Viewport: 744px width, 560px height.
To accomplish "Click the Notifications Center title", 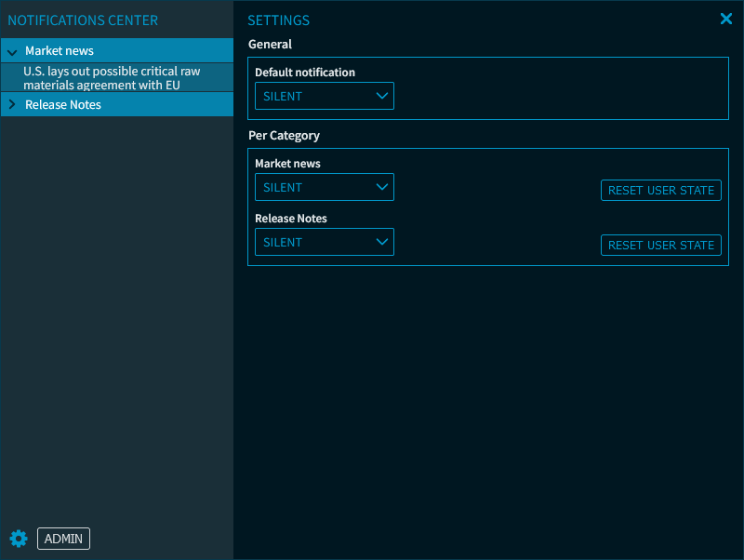I will (83, 20).
